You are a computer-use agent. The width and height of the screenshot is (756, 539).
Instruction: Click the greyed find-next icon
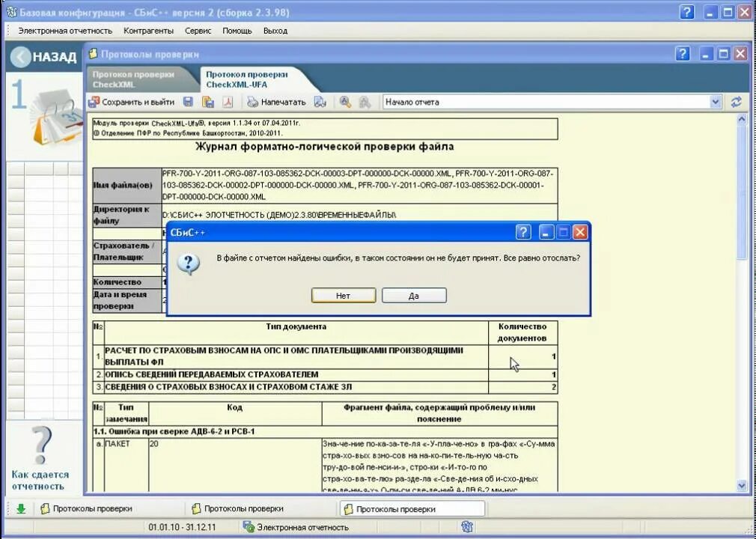coord(365,102)
